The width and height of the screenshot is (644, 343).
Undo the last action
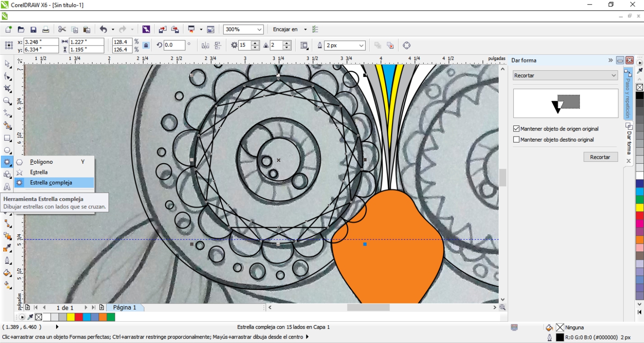[103, 29]
